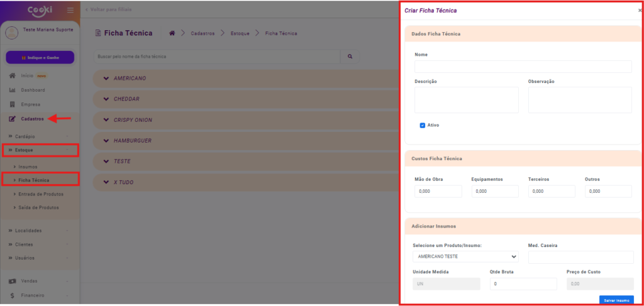The height and width of the screenshot is (306, 644).
Task: Click the Início house icon in sidebar
Action: click(13, 75)
